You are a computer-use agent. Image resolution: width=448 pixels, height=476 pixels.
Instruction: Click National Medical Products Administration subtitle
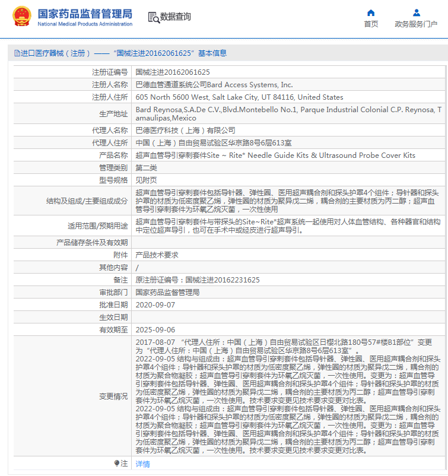tap(85, 24)
